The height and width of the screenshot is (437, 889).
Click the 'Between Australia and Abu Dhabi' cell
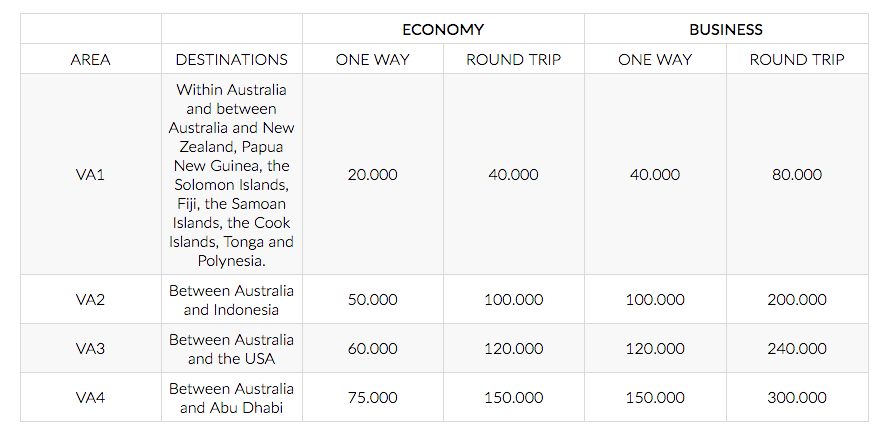tap(231, 398)
